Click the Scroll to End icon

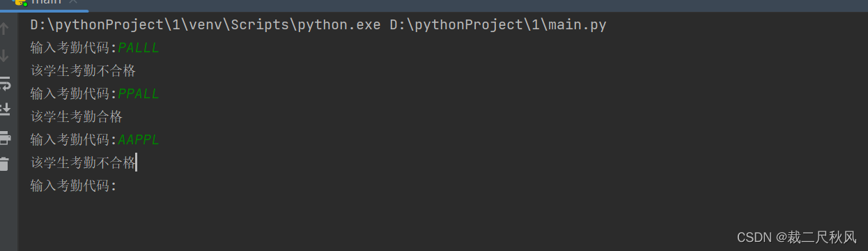click(5, 109)
